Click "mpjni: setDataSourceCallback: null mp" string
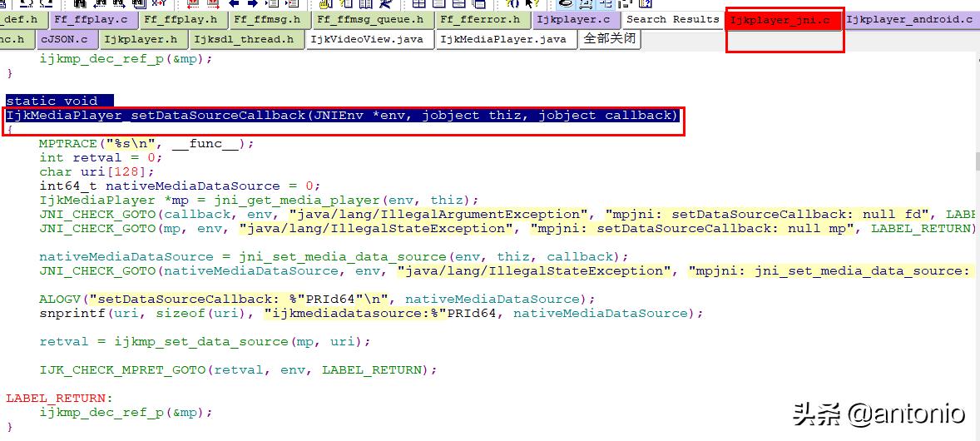This screenshot has height=441, width=980. click(692, 228)
